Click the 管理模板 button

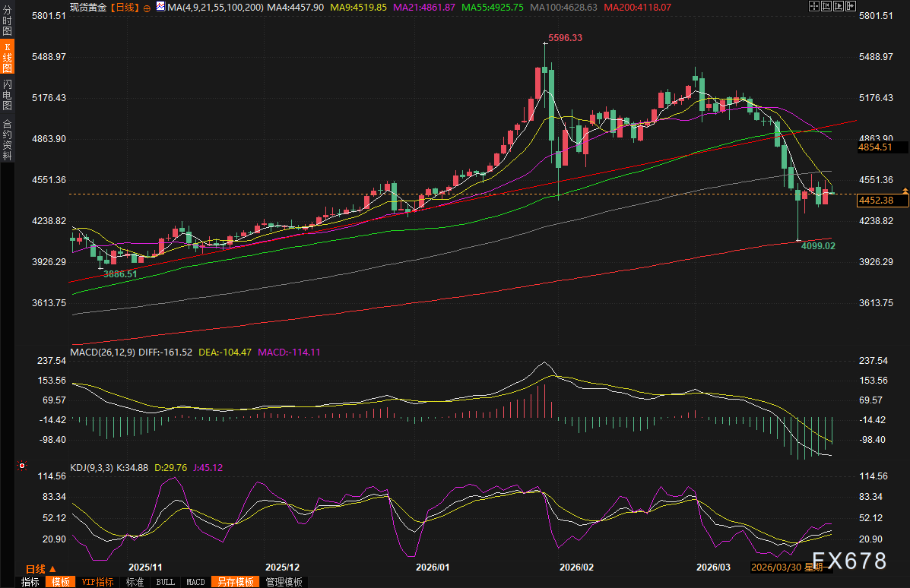tap(284, 582)
